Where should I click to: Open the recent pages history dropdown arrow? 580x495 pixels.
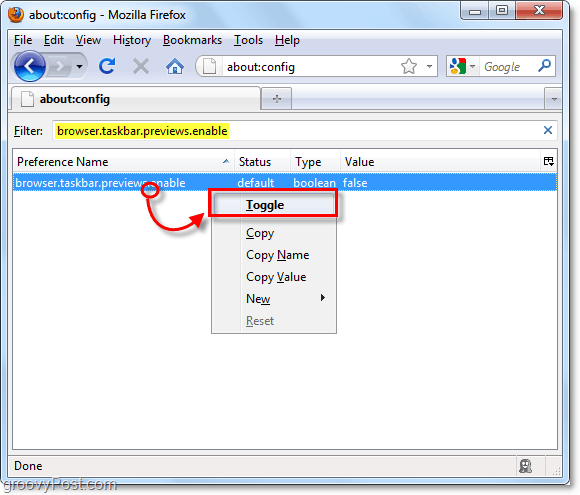click(79, 67)
